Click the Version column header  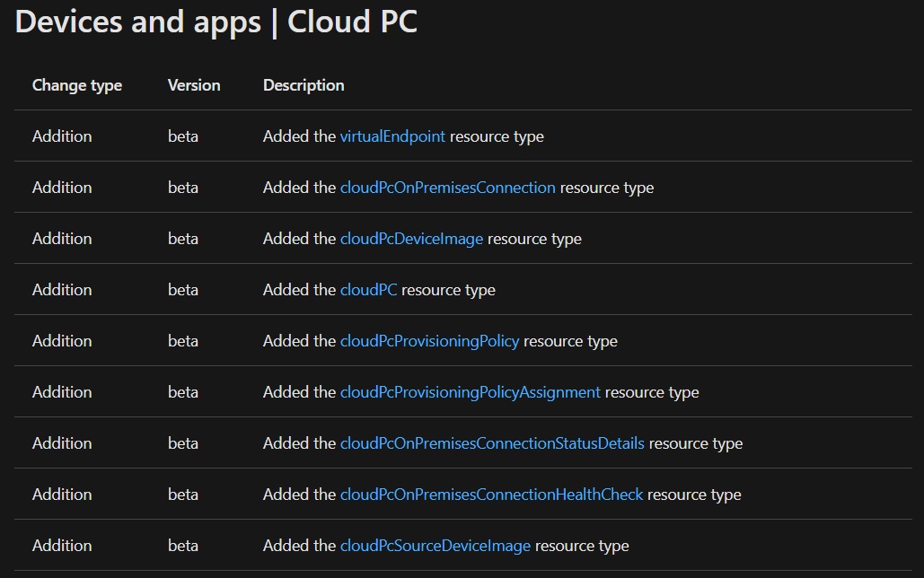[194, 84]
